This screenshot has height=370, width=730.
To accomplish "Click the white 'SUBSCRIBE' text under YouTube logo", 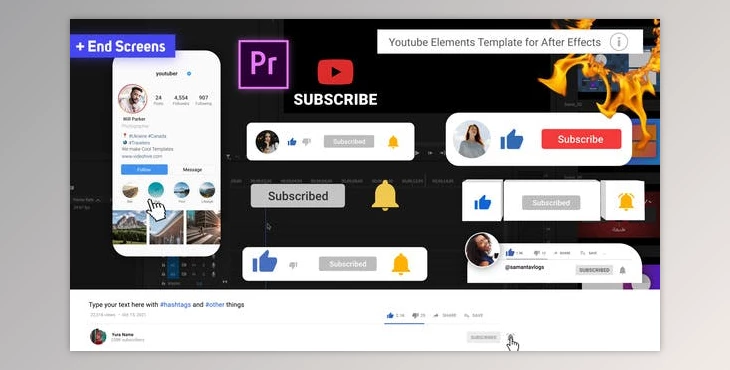I will point(335,100).
